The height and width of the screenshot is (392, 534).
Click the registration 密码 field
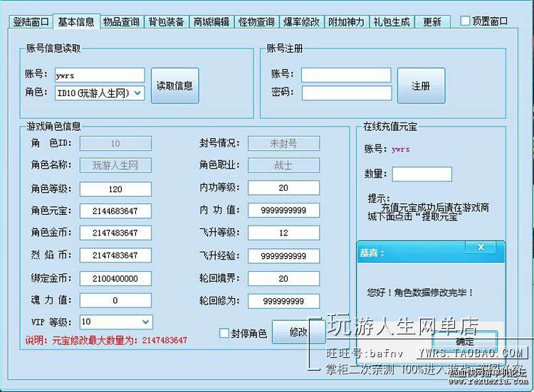pos(347,93)
